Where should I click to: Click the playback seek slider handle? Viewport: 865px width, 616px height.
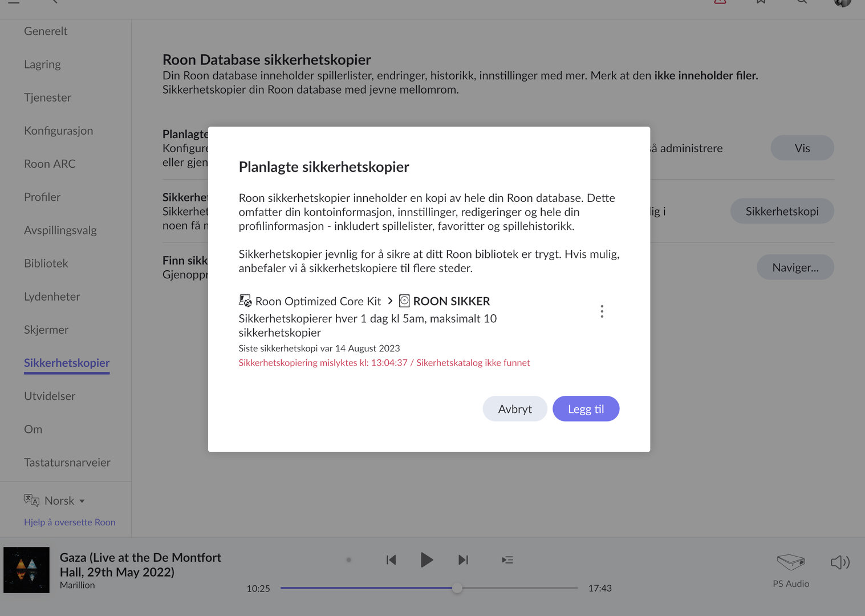point(457,588)
